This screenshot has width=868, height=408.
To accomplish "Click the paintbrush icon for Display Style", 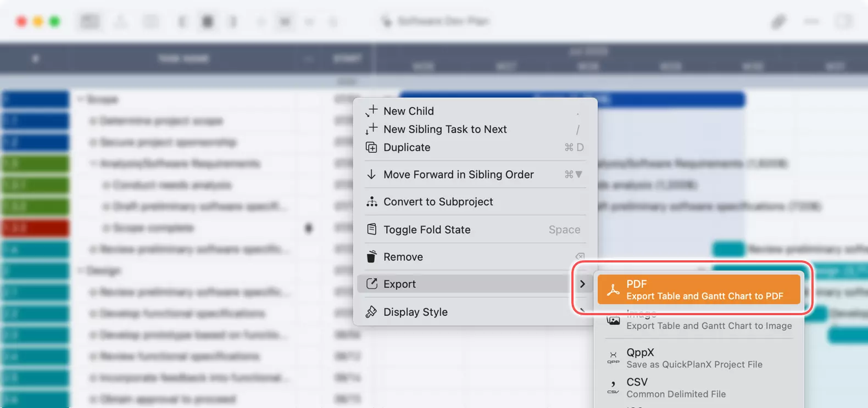I will pos(372,312).
